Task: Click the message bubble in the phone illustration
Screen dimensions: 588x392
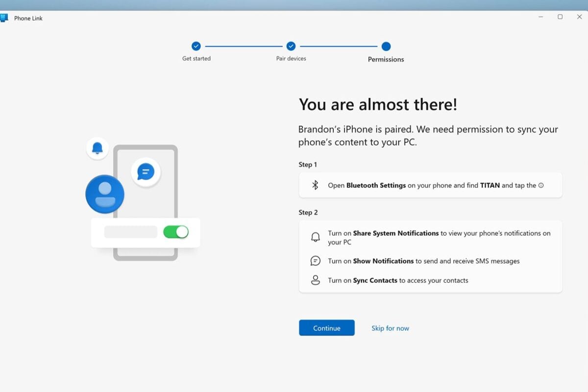Action: [x=146, y=172]
